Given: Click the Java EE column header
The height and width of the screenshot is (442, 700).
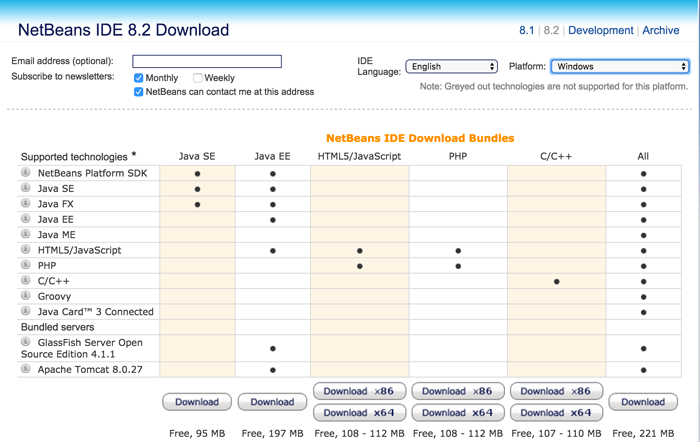Looking at the screenshot, I should click(x=272, y=156).
